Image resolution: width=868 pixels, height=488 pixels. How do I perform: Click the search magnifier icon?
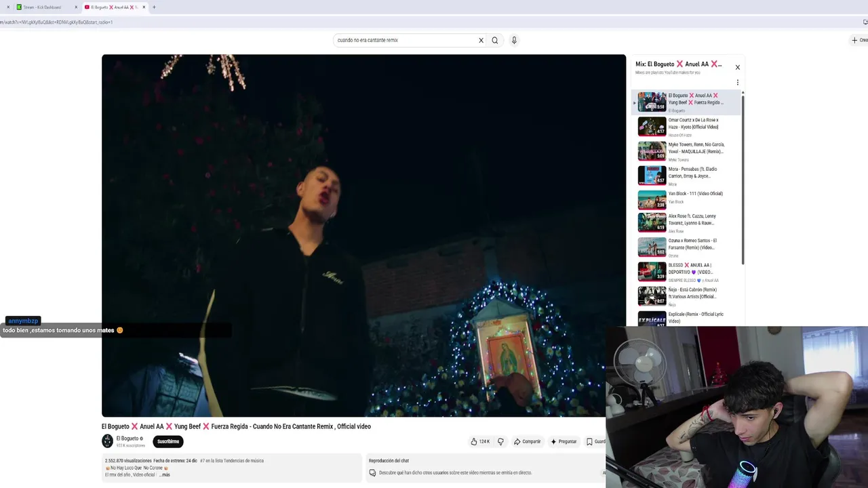[x=495, y=40]
